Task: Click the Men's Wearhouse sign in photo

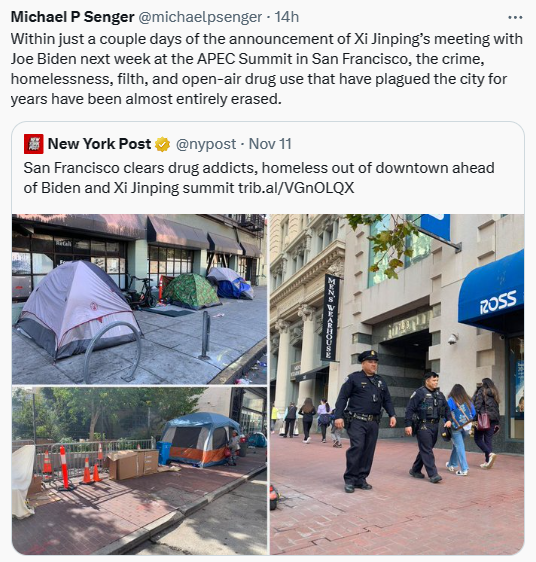Action: (331, 317)
